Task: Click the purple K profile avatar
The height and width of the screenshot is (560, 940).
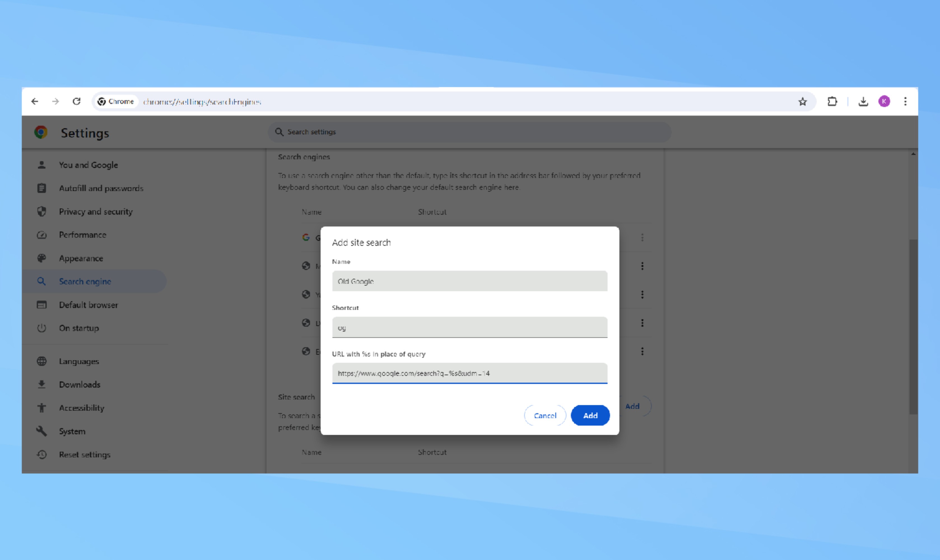Action: [885, 101]
